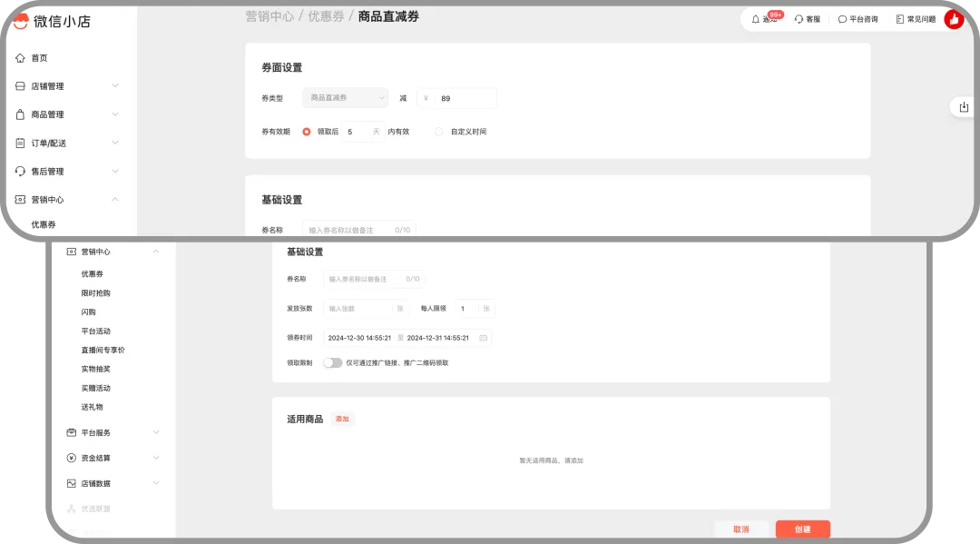Click the notification bell icon
The height and width of the screenshot is (544, 980).
pos(756,19)
